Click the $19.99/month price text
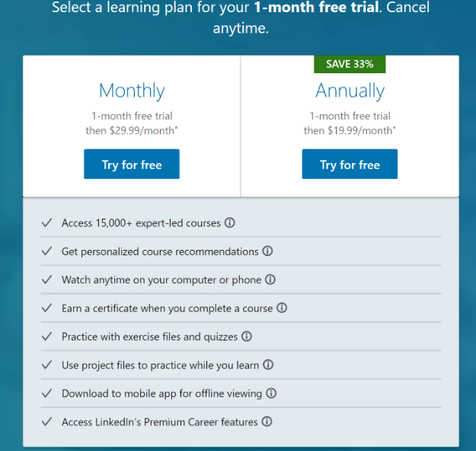Screen dimensions: 476x451 (361, 130)
